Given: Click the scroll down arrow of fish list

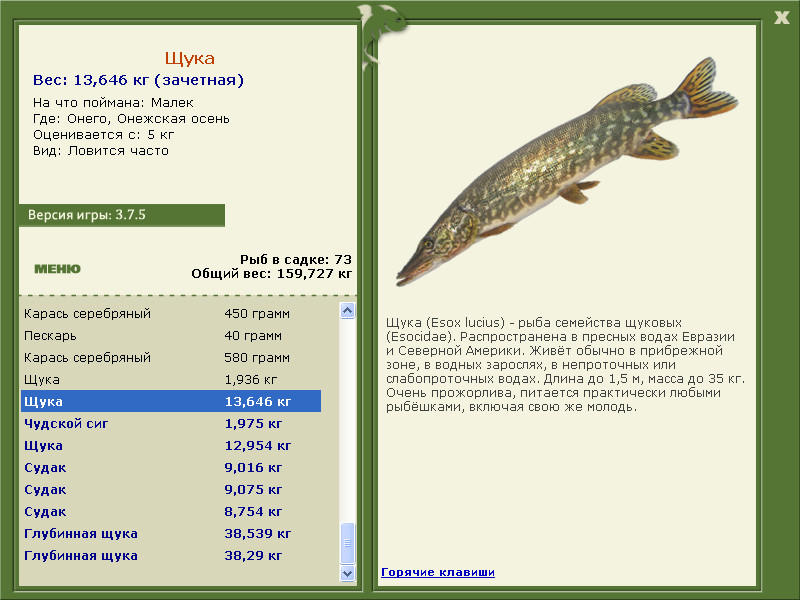Looking at the screenshot, I should click(x=347, y=573).
